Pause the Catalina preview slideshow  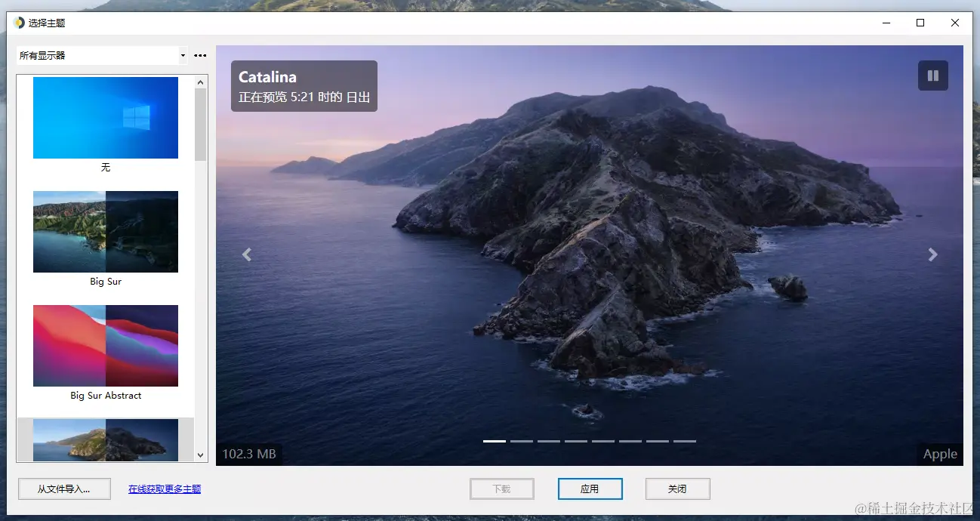point(932,76)
